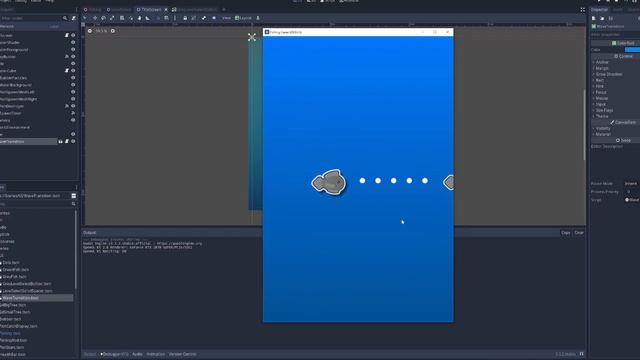Expand the Rect section in Inspector
The image size is (640, 360).
pos(599,80)
